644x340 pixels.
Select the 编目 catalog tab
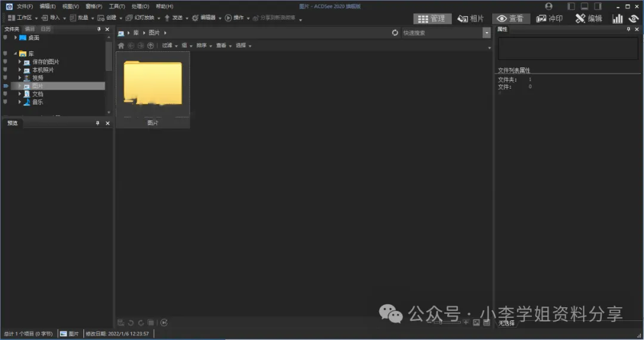pyautogui.click(x=30, y=29)
